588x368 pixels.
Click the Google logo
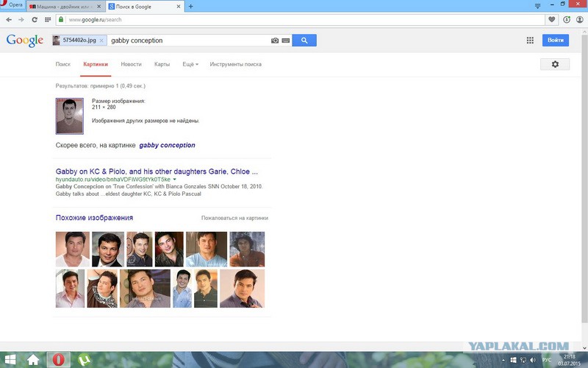(25, 40)
